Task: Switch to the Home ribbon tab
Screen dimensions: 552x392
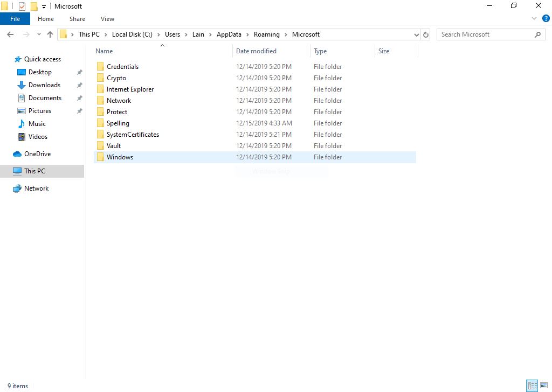Action: [x=46, y=19]
